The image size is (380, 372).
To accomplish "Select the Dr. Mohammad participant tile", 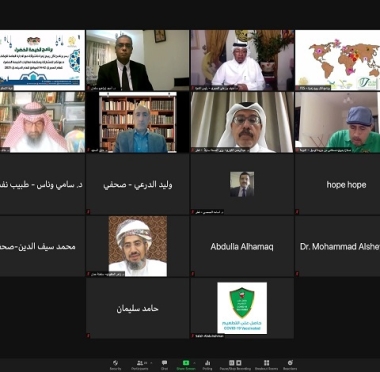I will click(x=337, y=246).
